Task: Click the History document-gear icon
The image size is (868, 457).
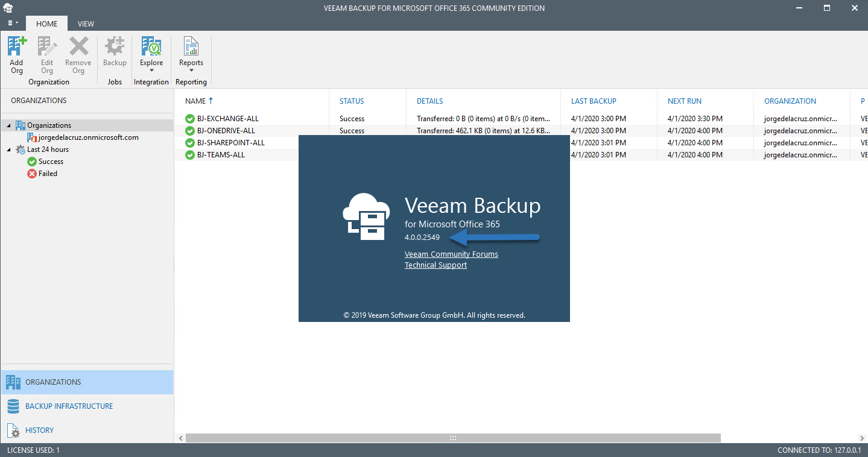Action: 13,430
